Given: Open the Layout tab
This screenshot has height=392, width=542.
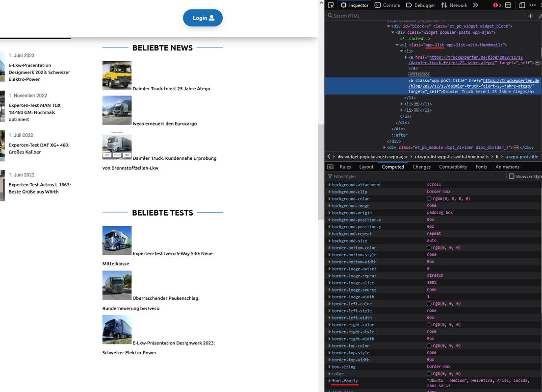Looking at the screenshot, I should (x=366, y=167).
